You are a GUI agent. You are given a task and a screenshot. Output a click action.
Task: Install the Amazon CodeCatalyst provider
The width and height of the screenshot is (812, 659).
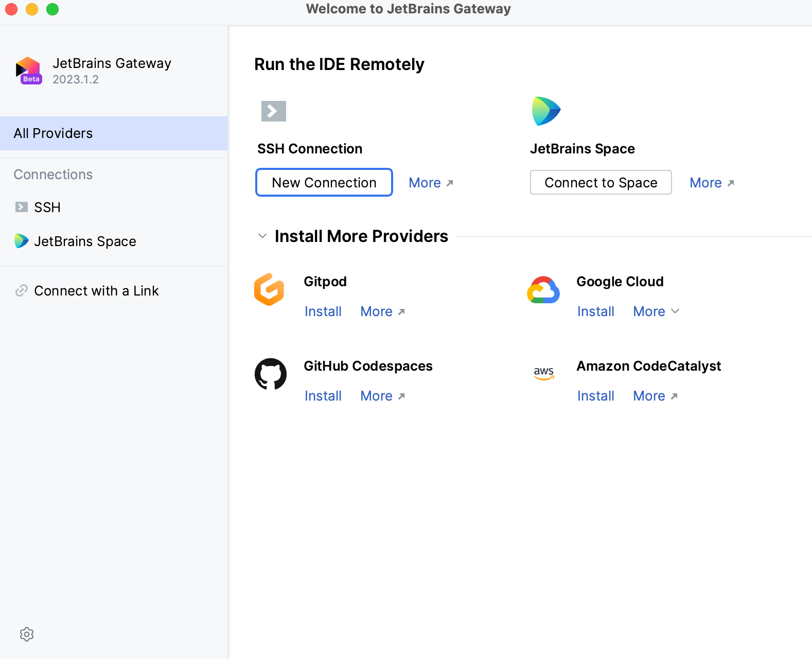click(596, 396)
